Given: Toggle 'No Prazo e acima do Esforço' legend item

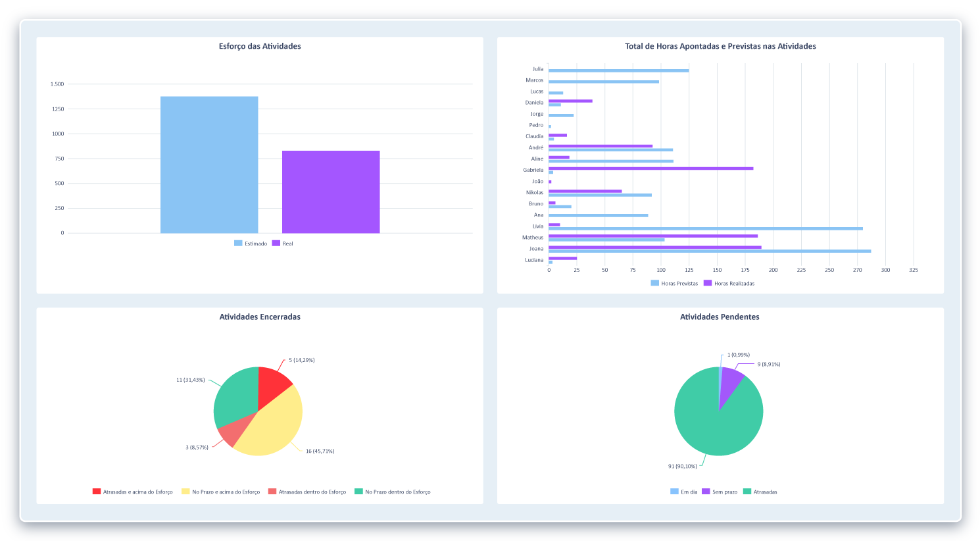Looking at the screenshot, I should (221, 492).
